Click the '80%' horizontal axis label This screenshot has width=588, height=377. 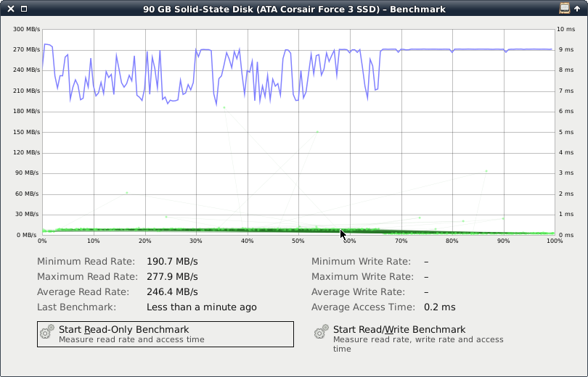pyautogui.click(x=452, y=241)
